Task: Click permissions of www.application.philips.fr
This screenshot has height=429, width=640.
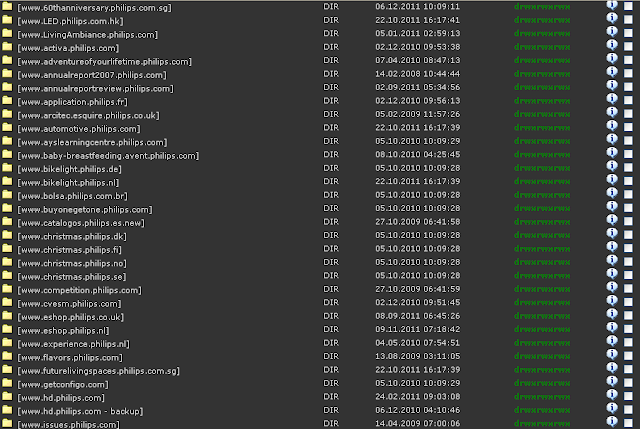Action: tap(542, 101)
